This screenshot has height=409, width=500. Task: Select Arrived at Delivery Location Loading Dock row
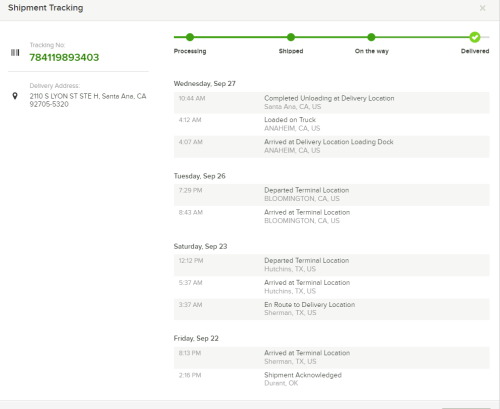[331, 147]
